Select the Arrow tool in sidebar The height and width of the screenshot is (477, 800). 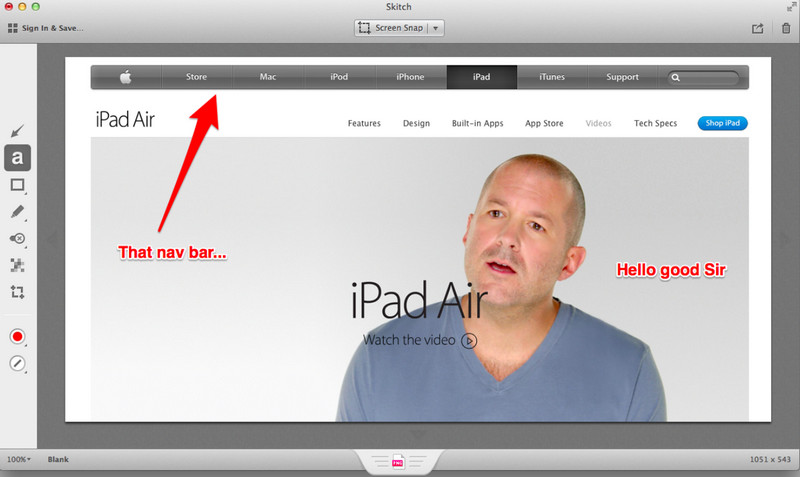click(17, 131)
